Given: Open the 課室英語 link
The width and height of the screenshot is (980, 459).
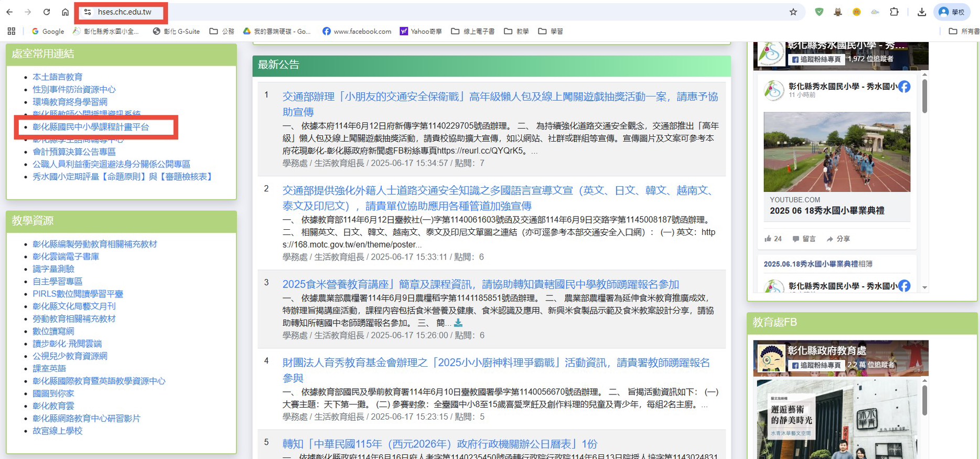Looking at the screenshot, I should [x=49, y=369].
